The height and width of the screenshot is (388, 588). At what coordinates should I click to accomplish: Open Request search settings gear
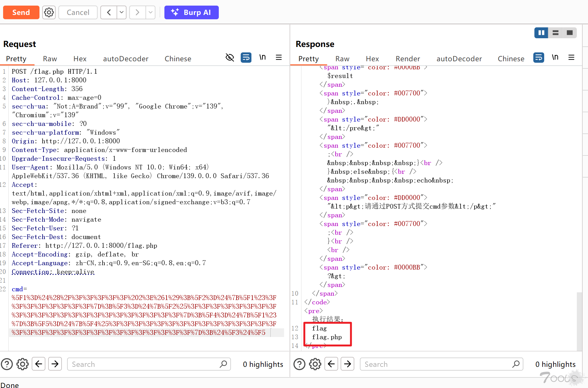tap(22, 364)
